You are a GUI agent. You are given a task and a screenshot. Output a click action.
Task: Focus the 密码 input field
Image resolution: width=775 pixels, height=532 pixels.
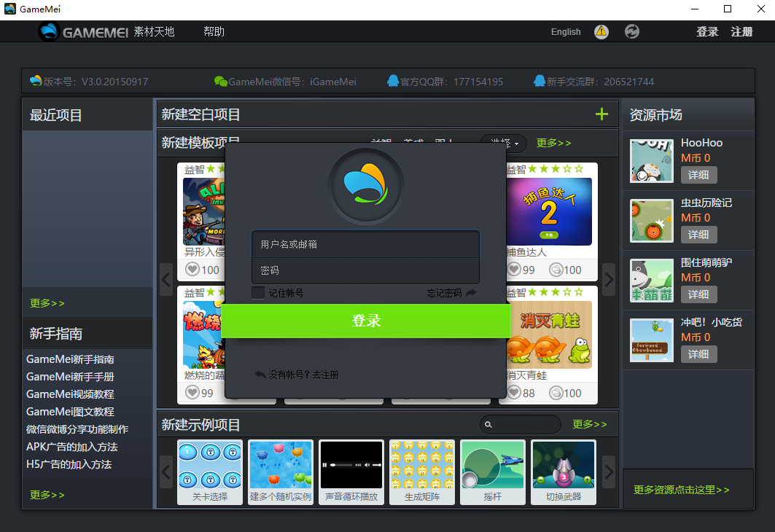pyautogui.click(x=366, y=270)
